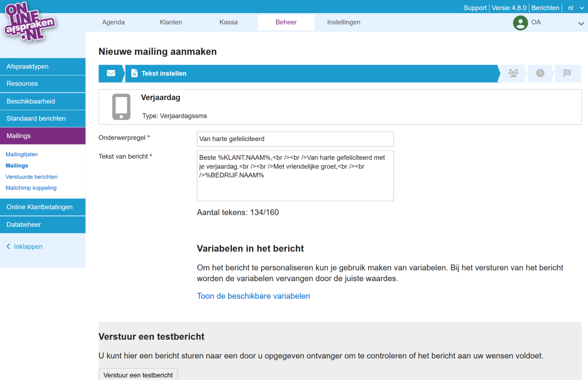Click the Verjaardag mailing title
The height and width of the screenshot is (380, 588).
click(x=160, y=97)
